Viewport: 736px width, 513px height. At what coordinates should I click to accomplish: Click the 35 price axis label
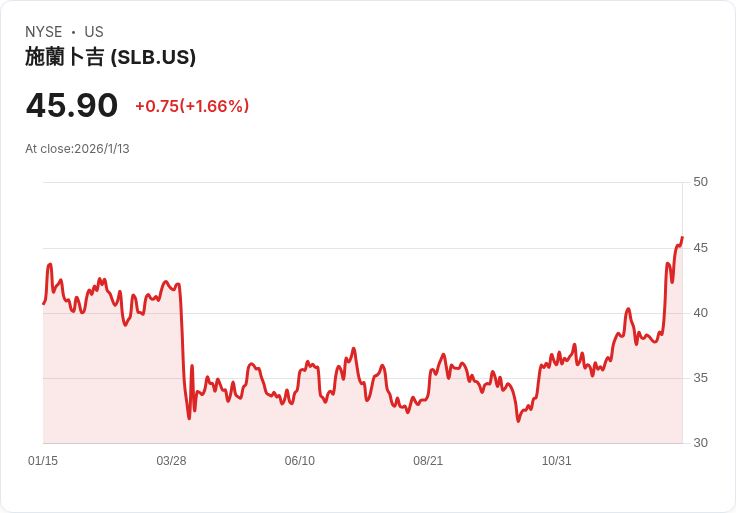coord(700,378)
